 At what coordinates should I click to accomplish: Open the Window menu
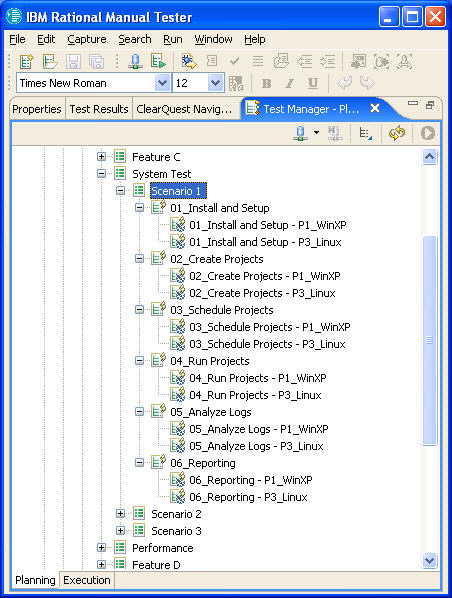[213, 39]
